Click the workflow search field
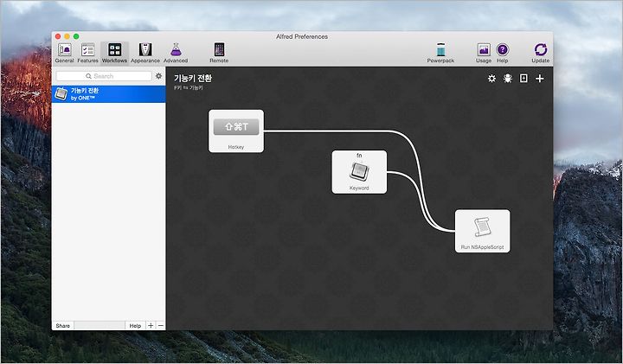Viewport: 623px width, 364px height. click(x=104, y=76)
